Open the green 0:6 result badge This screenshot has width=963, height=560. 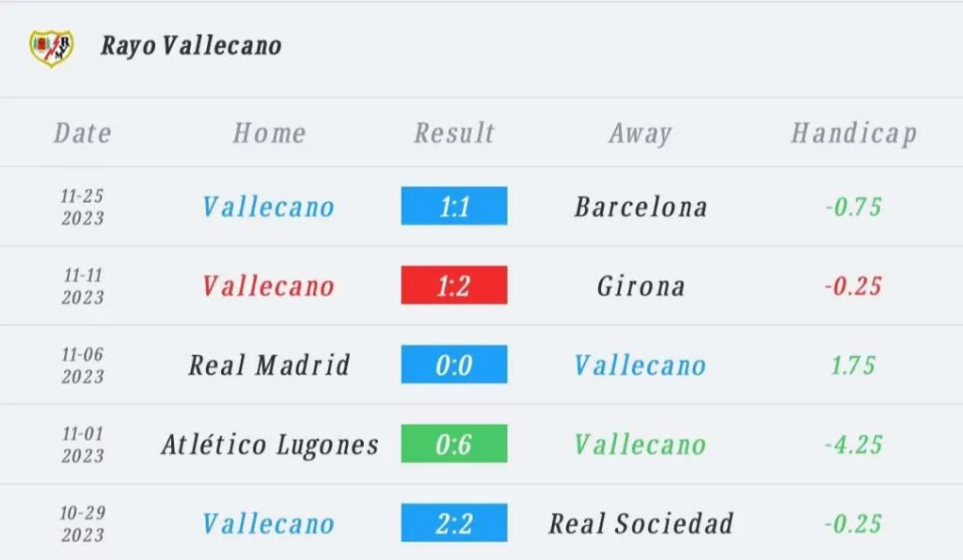pos(454,443)
